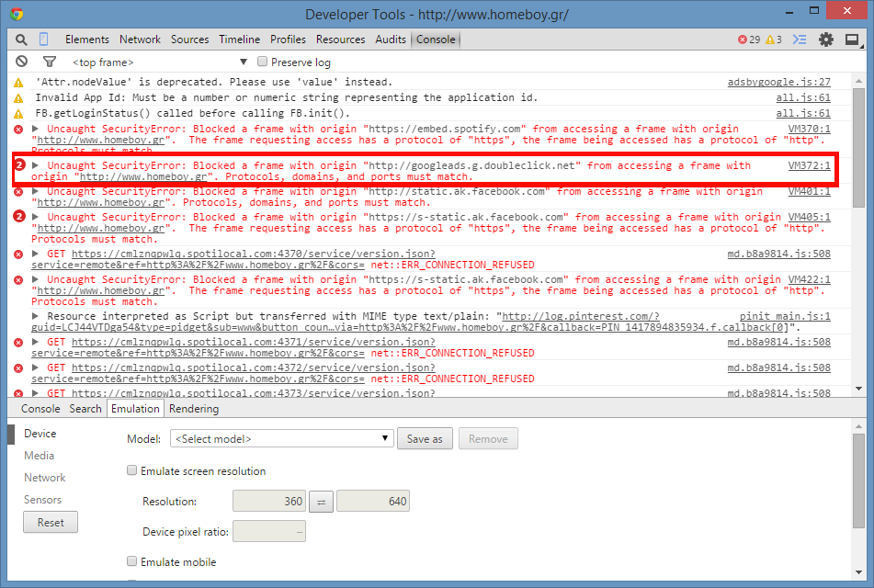
Task: Open the Resources tab
Action: 341,40
